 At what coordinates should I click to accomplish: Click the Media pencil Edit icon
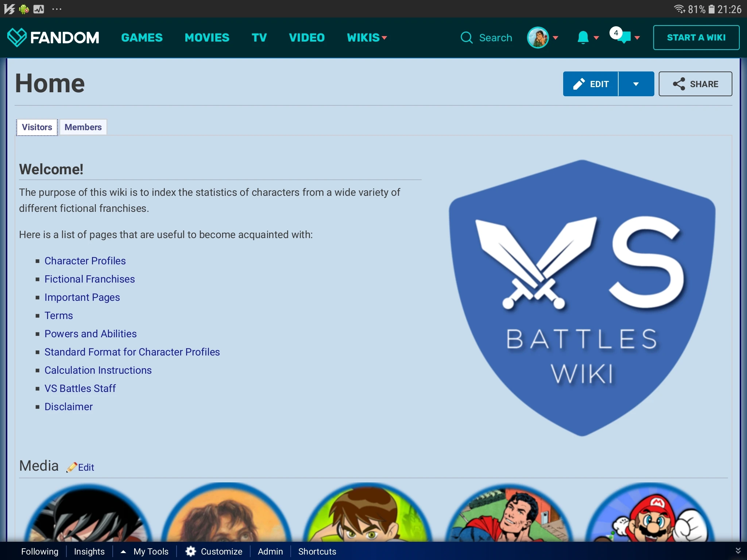point(72,467)
